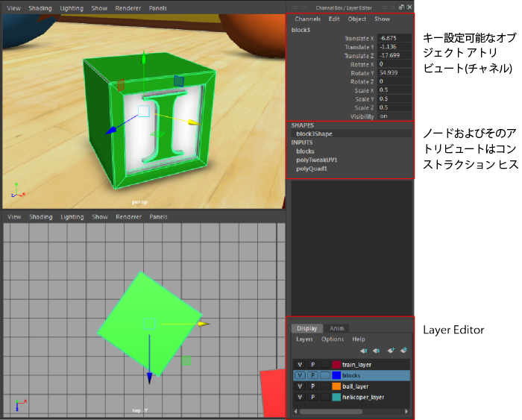
Task: Open View menu in perspective panel
Action: tap(13, 8)
